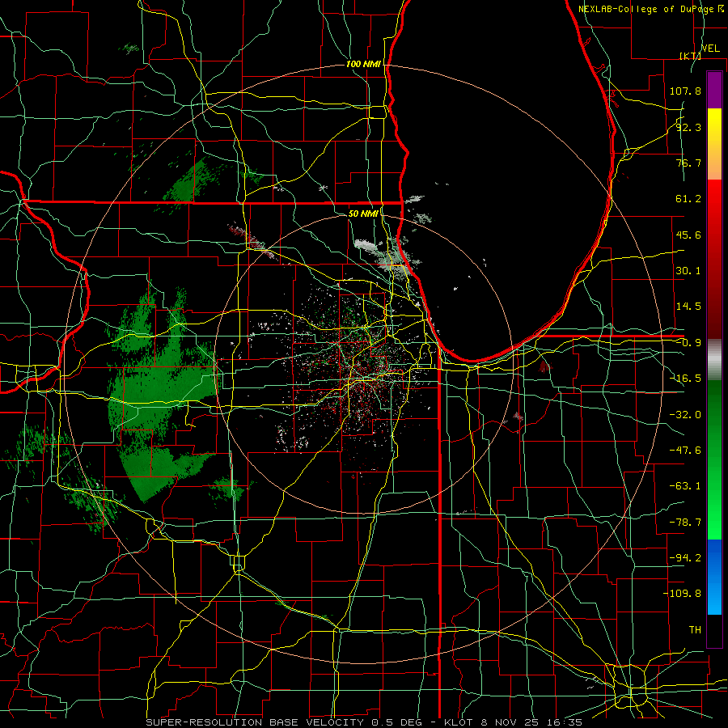Pick the blue segment of the velocity scale

pyautogui.click(x=714, y=577)
